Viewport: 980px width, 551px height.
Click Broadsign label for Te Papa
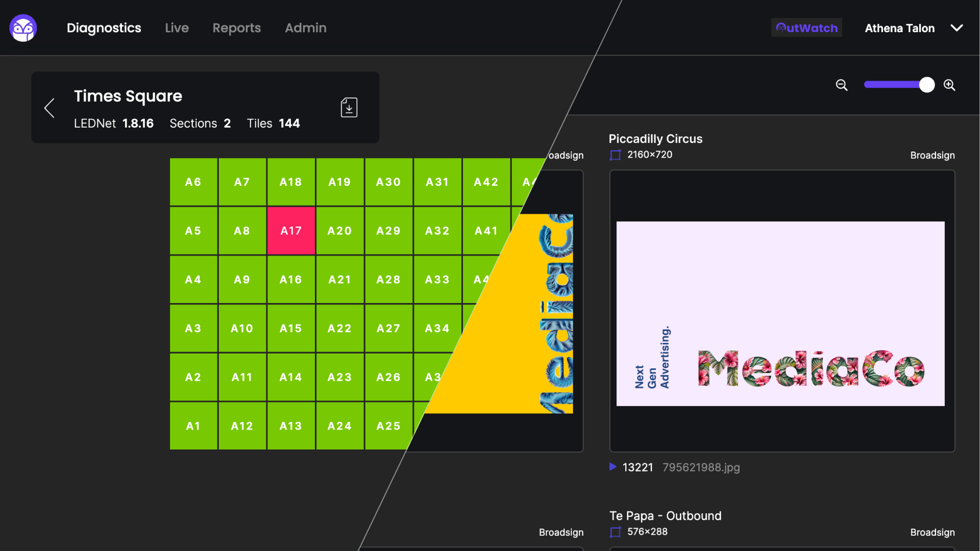(932, 532)
